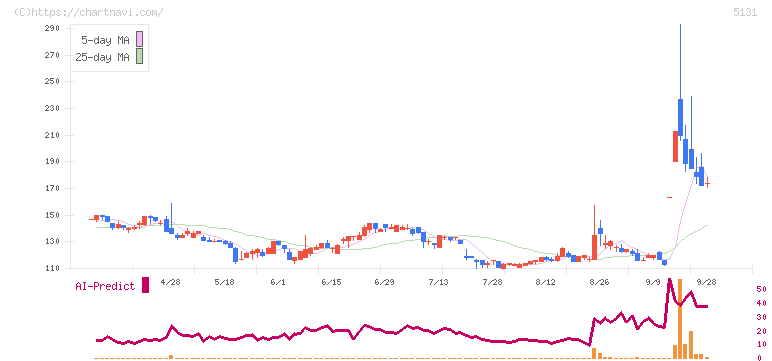
Task: Click the 6/15 date axis label
Action: click(332, 282)
